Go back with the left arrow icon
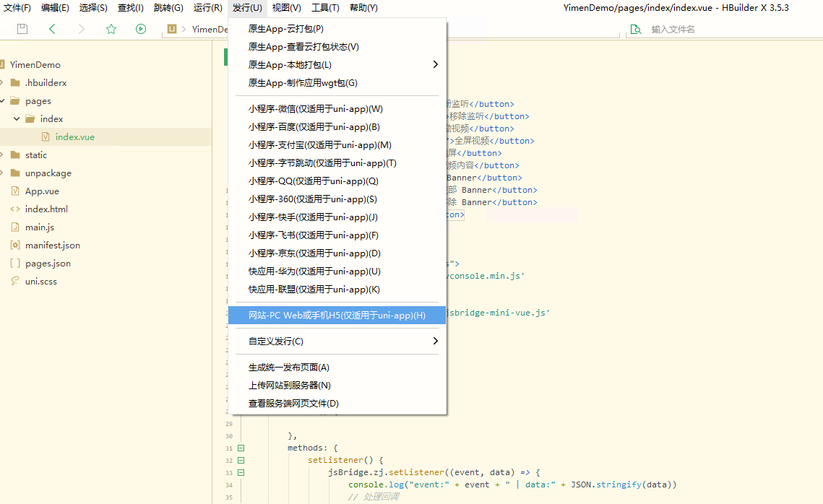Image resolution: width=823 pixels, height=504 pixels. (x=52, y=29)
